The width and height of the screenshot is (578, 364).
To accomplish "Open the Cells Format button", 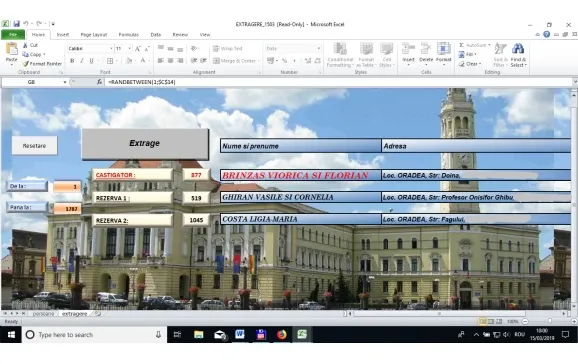I will click(443, 54).
